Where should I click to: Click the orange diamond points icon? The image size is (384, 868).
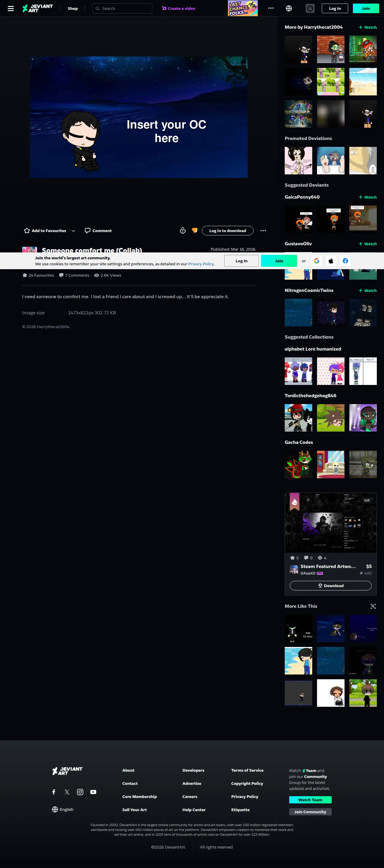click(x=195, y=231)
